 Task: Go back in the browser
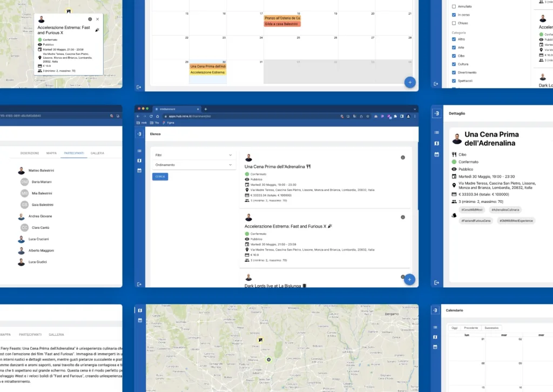tap(138, 116)
